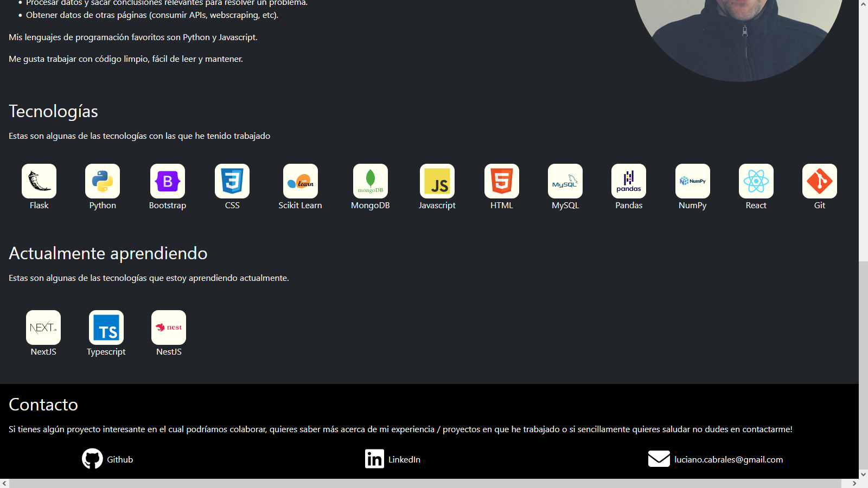The width and height of the screenshot is (868, 488).
Task: Click the NumPy logo icon
Action: 693,181
